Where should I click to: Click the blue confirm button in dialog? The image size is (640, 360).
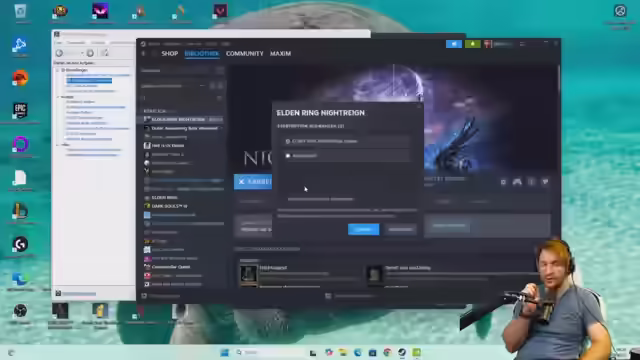(x=363, y=229)
